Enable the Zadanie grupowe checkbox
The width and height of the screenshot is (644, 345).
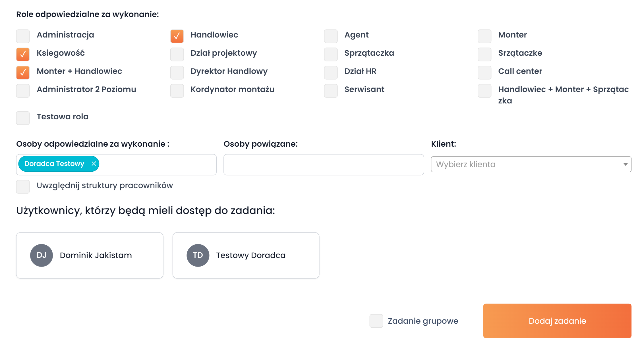click(x=376, y=321)
